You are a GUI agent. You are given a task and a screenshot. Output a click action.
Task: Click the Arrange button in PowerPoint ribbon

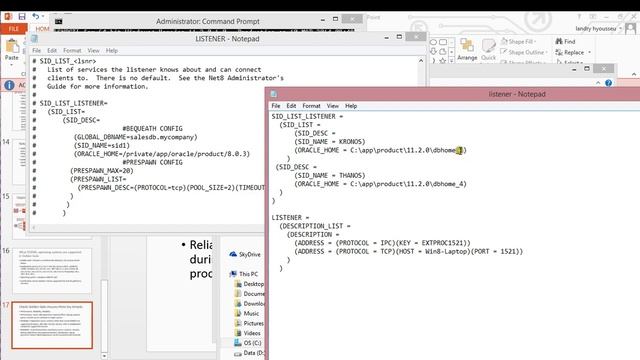click(x=467, y=49)
